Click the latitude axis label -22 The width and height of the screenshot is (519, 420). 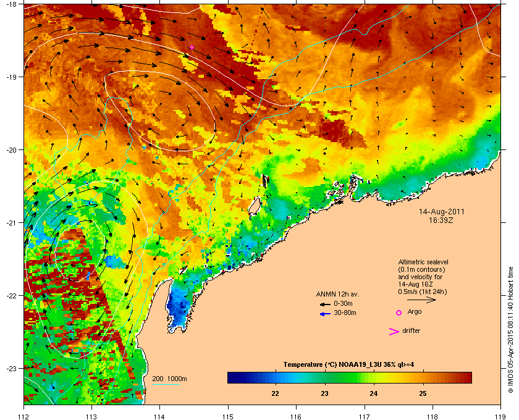pyautogui.click(x=11, y=296)
